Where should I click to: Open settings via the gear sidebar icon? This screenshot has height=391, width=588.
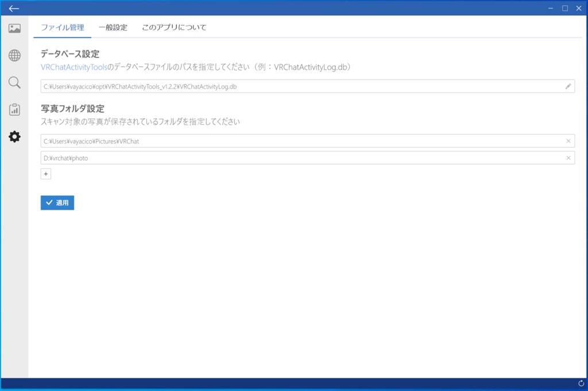coord(14,137)
